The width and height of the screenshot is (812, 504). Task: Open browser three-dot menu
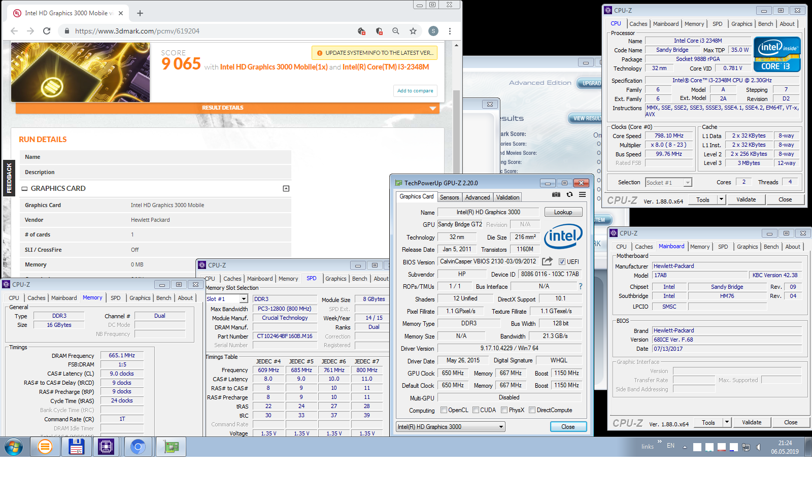coord(450,31)
